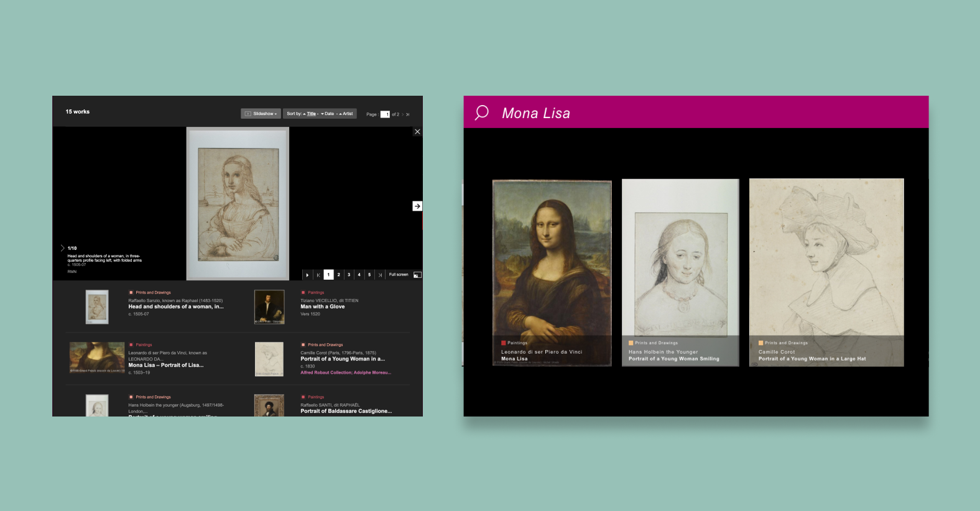
Task: Open Mona Lisa – Portrait of Lisa result
Action: [x=166, y=365]
